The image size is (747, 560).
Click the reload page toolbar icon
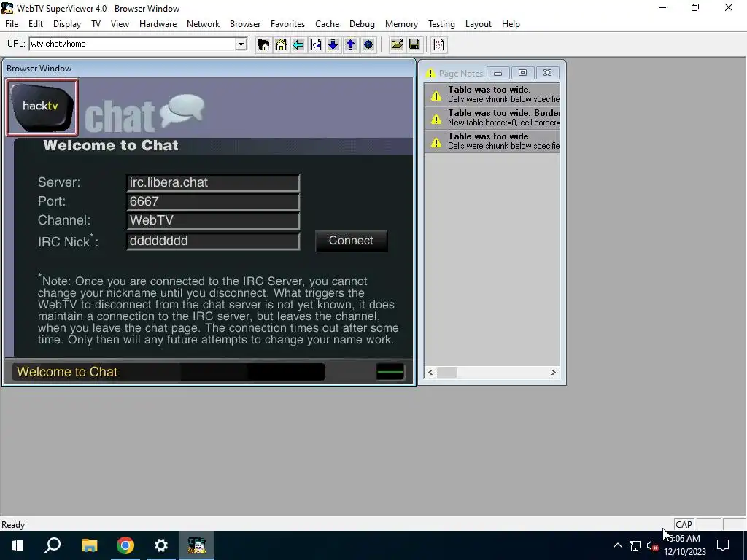[x=316, y=44]
